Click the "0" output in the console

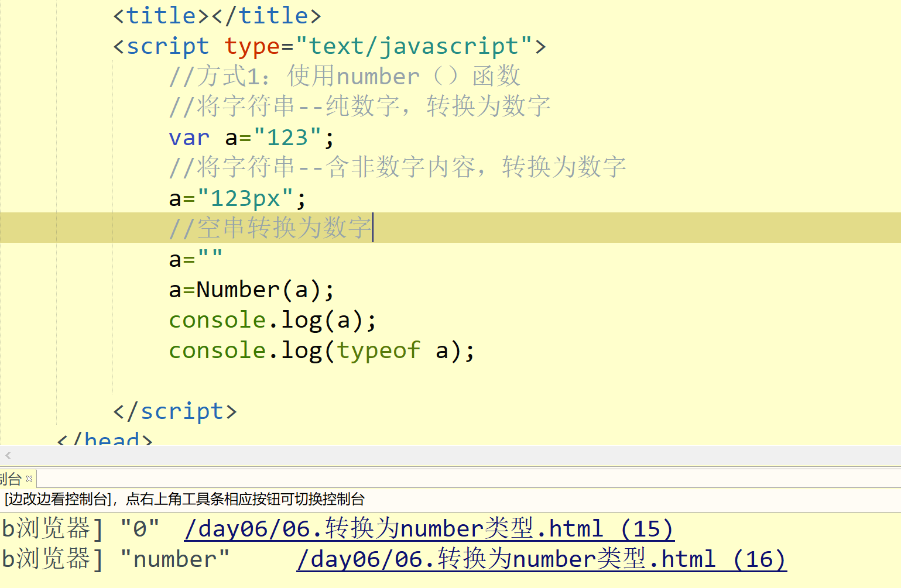140,528
